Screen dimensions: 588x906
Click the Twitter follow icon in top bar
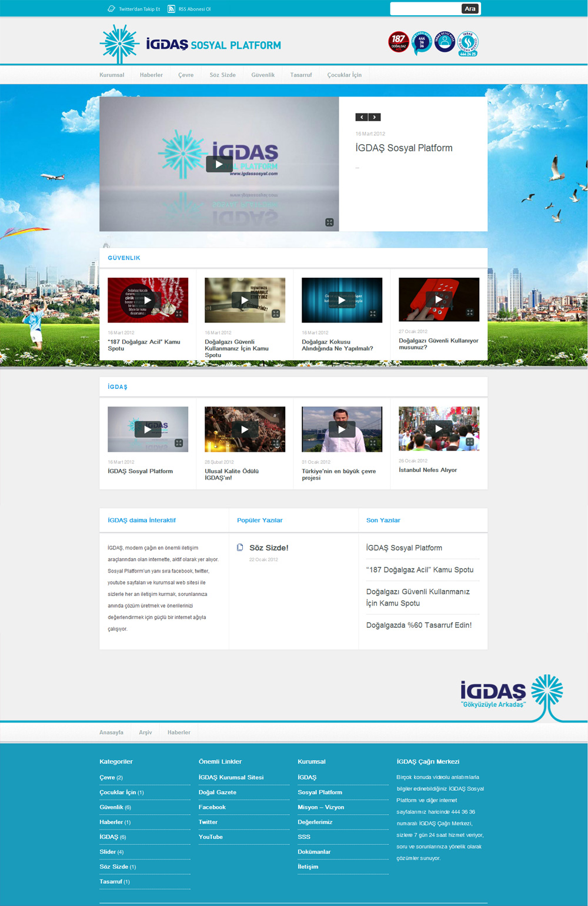(111, 9)
